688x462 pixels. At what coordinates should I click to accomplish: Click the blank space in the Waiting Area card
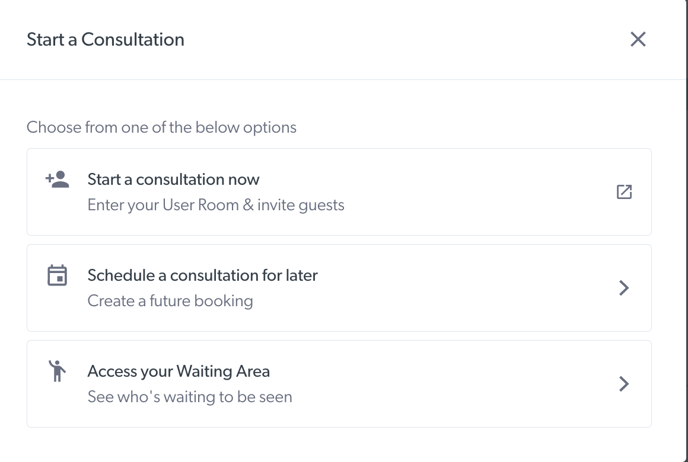click(x=452, y=384)
